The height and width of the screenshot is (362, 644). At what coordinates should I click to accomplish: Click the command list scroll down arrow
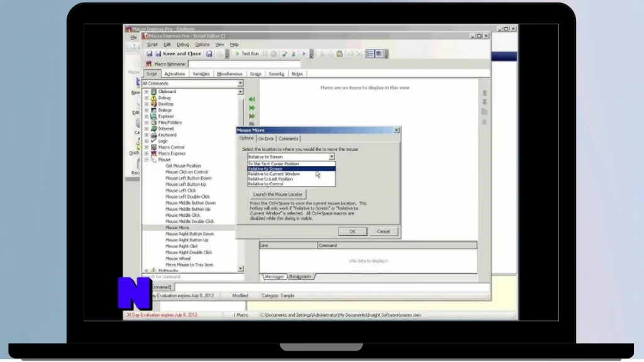(x=240, y=269)
